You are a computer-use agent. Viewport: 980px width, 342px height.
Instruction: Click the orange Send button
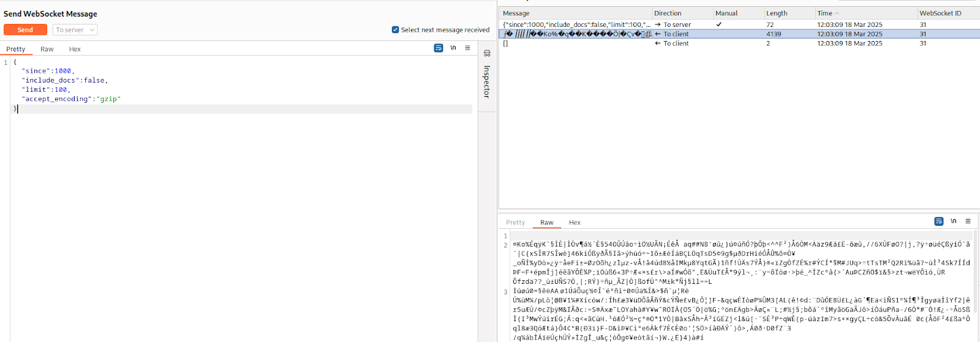click(25, 29)
